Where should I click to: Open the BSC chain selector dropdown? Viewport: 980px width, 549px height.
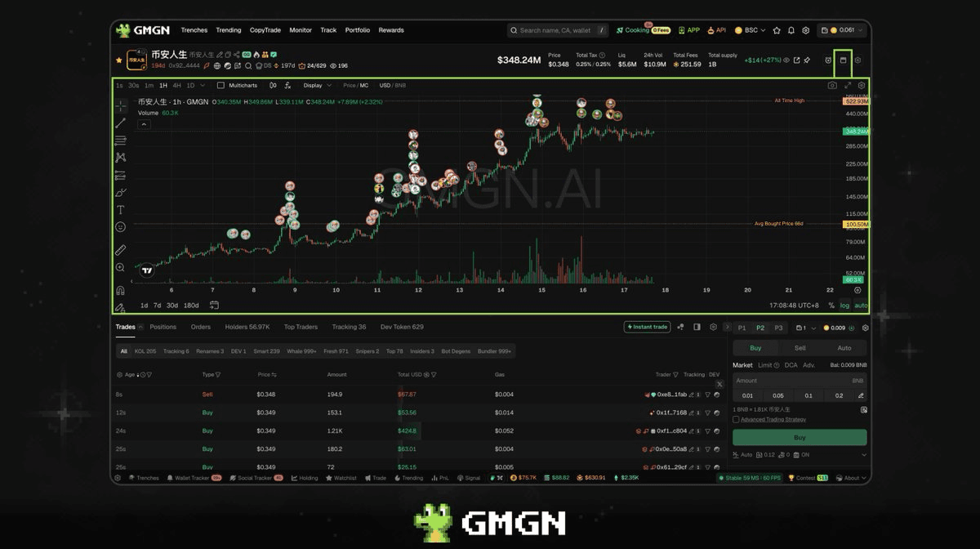click(751, 30)
